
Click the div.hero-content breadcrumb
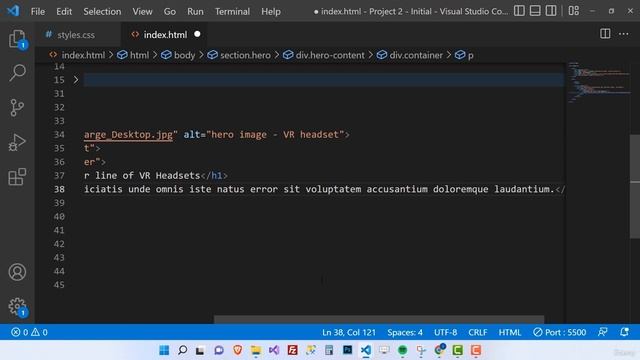point(324,55)
